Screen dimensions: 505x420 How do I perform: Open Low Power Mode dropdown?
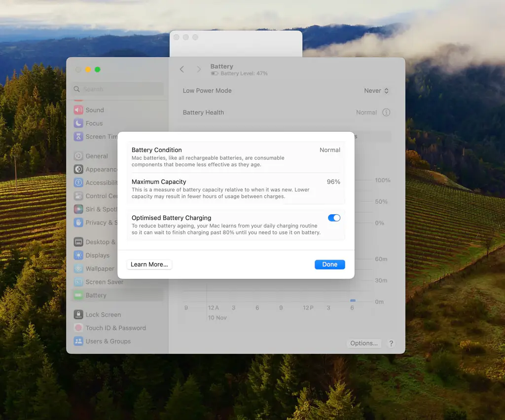(x=376, y=91)
